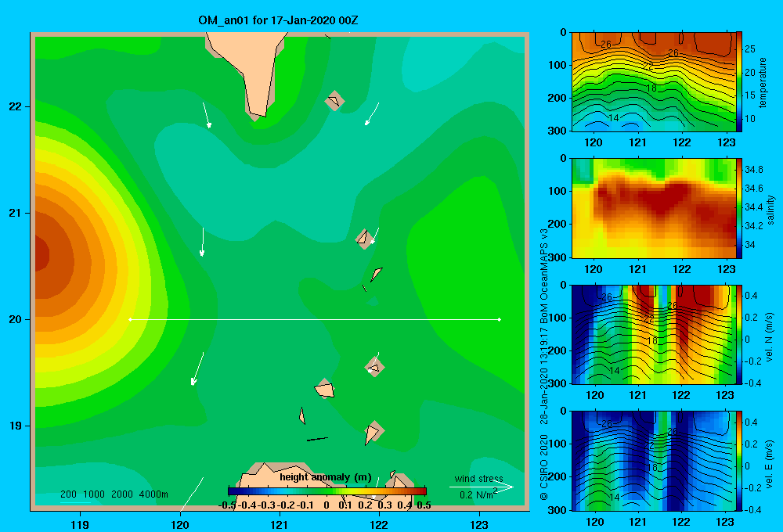The height and width of the screenshot is (532, 783).
Task: Select the height anomaly color bar
Action: click(x=327, y=491)
